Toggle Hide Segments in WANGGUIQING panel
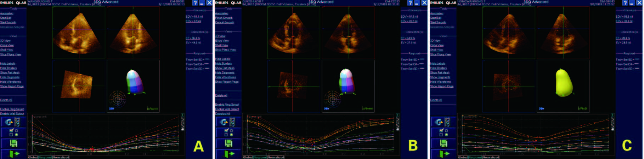644x159 pixels. click(10, 77)
